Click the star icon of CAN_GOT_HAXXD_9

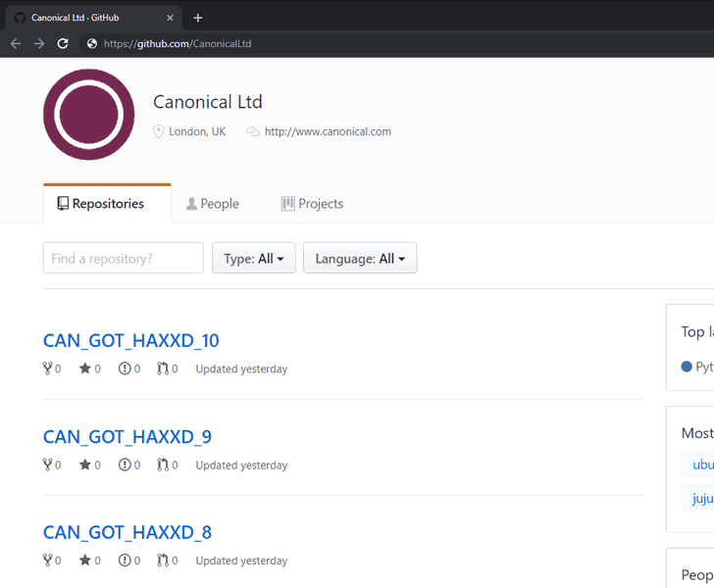(x=84, y=465)
